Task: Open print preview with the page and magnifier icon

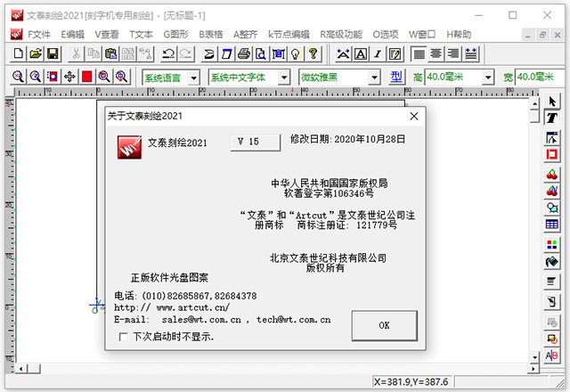Action: pyautogui.click(x=261, y=54)
